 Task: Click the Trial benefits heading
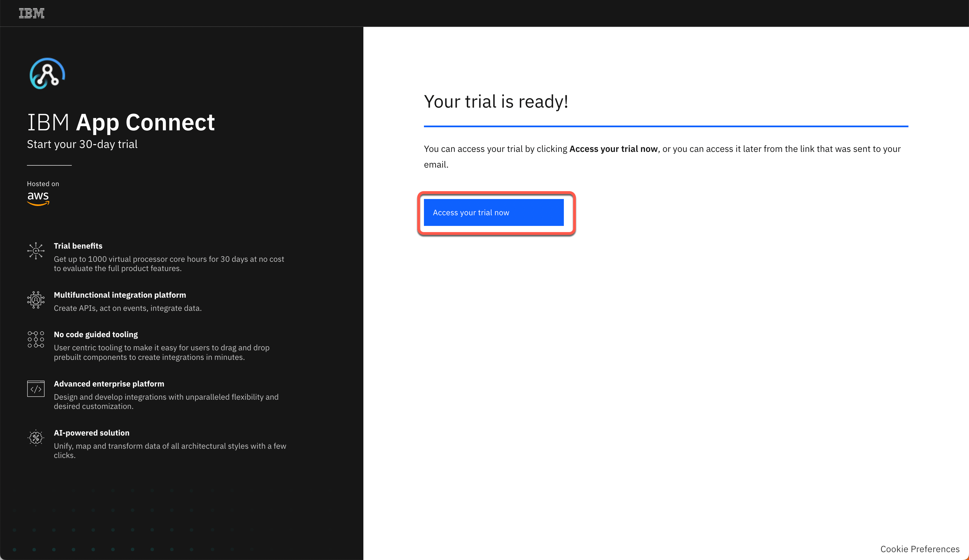pos(78,246)
